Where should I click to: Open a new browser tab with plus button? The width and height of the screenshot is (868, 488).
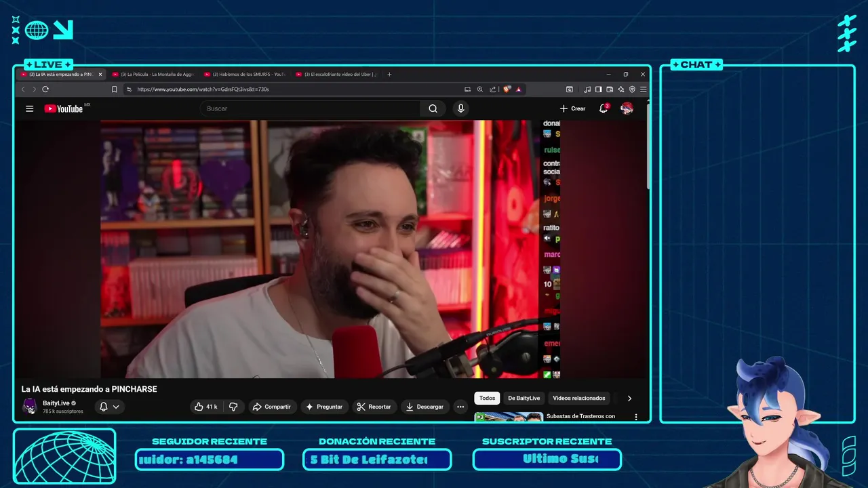tap(389, 75)
